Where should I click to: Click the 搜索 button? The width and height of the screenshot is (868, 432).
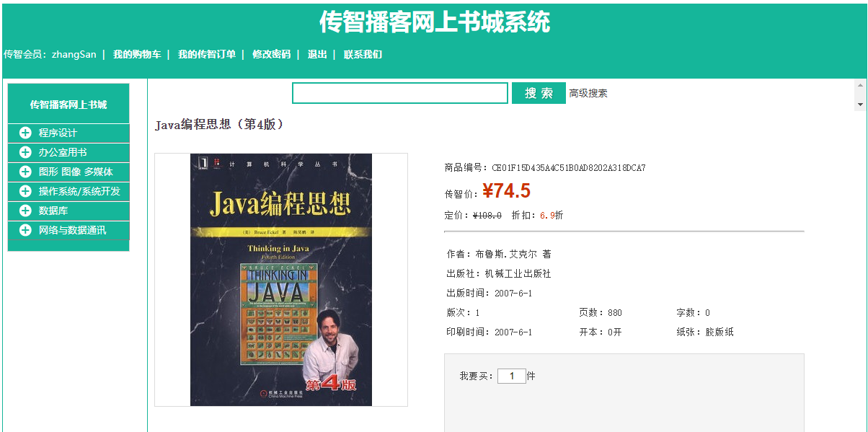[539, 93]
